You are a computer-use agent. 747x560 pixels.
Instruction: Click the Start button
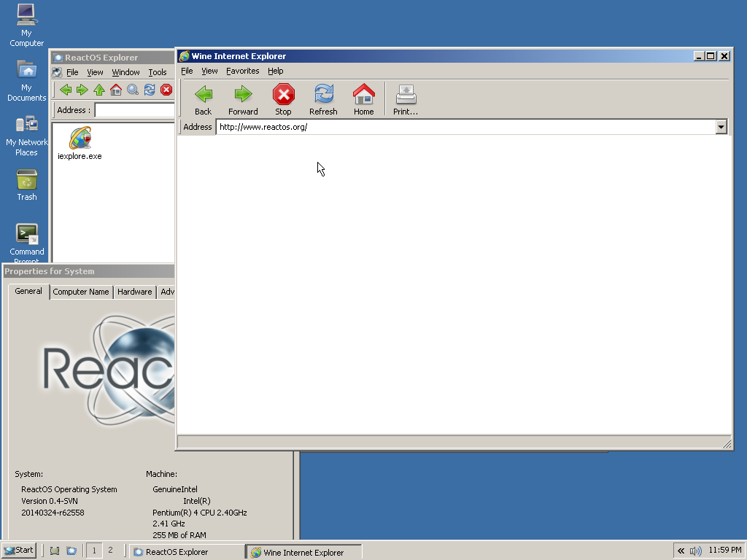[x=19, y=551]
